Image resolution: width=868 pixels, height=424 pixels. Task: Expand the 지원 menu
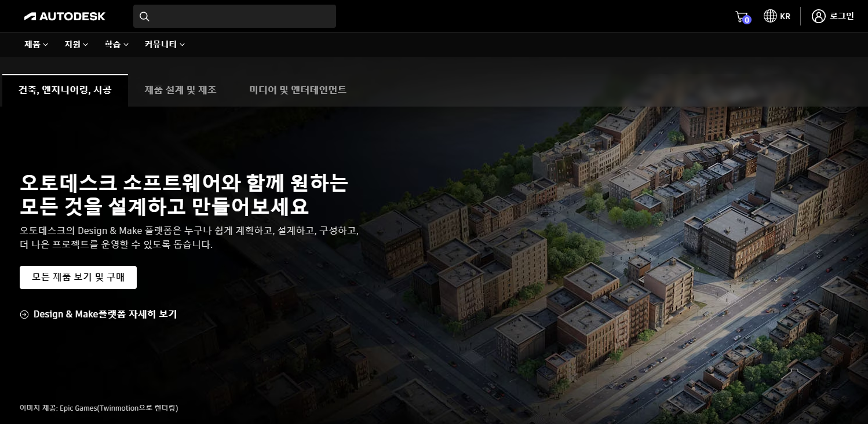point(76,45)
